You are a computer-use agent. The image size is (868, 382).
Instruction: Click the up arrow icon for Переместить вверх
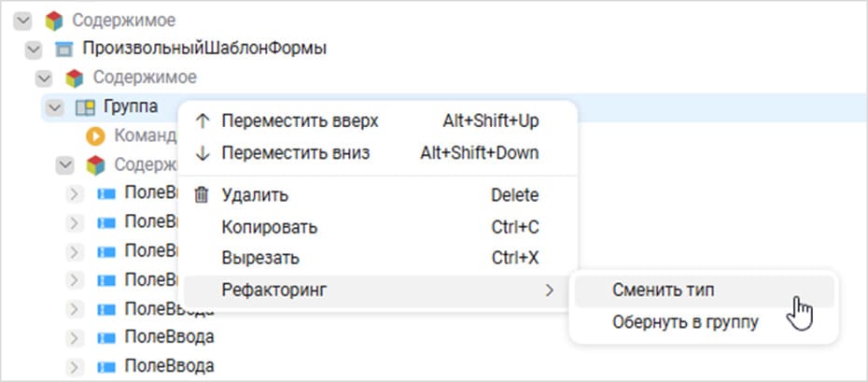[201, 120]
